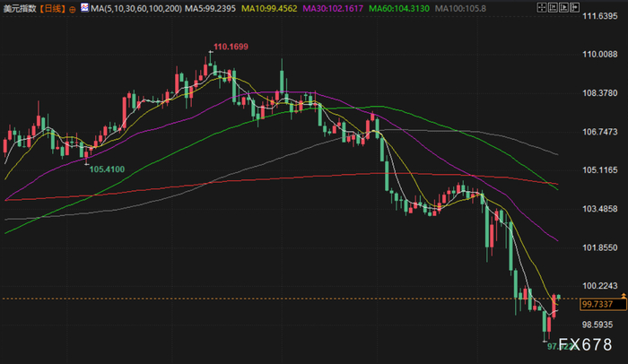Click the small orange arrow above the 99.7337 price tag
The height and width of the screenshot is (364, 628).
[624, 296]
